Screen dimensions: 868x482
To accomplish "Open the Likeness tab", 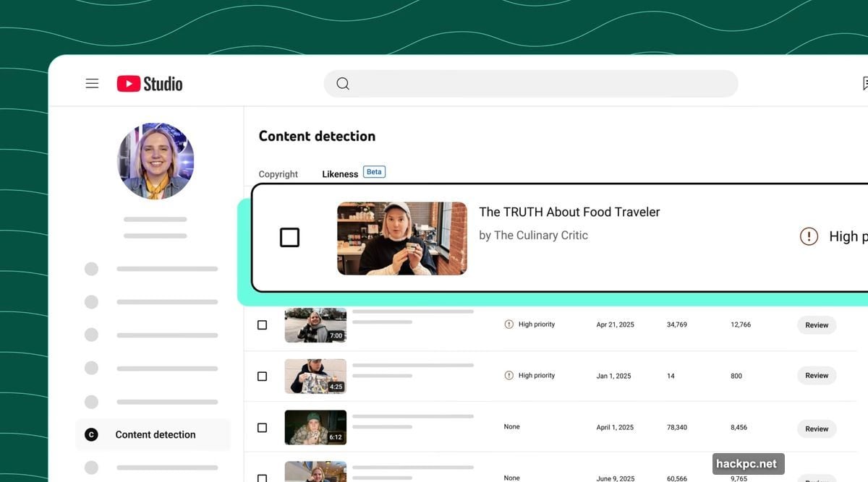I will 340,173.
